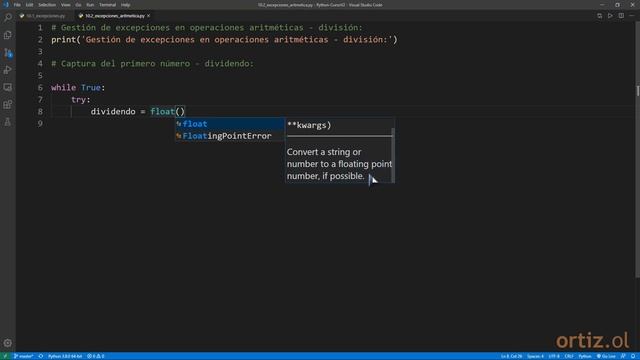Change the Python language mode in status bar

(x=584, y=356)
